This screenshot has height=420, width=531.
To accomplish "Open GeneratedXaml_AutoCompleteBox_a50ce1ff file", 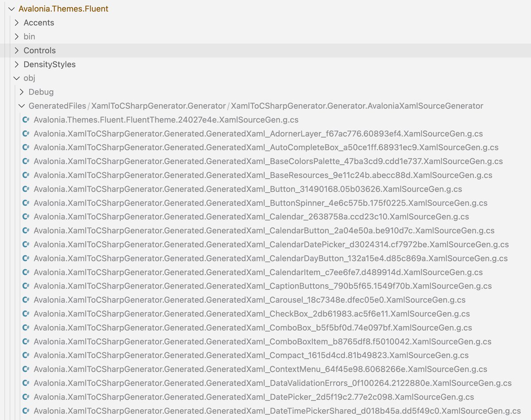I will click(266, 148).
